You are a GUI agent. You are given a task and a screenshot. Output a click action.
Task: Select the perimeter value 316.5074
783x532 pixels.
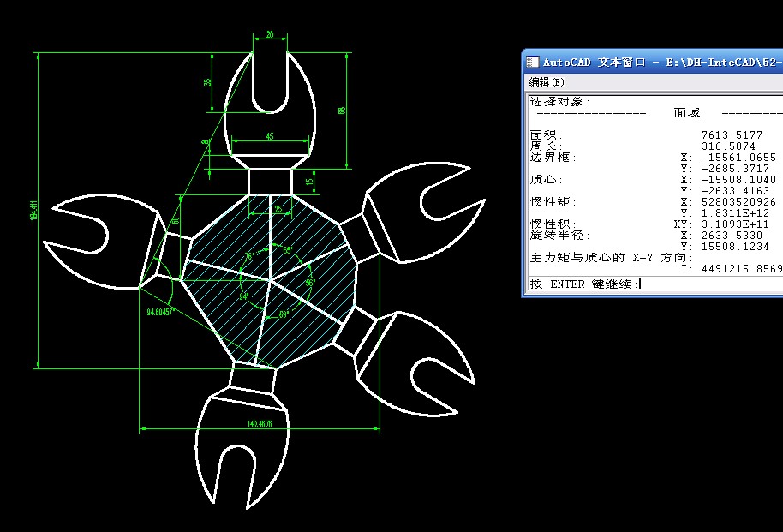728,146
